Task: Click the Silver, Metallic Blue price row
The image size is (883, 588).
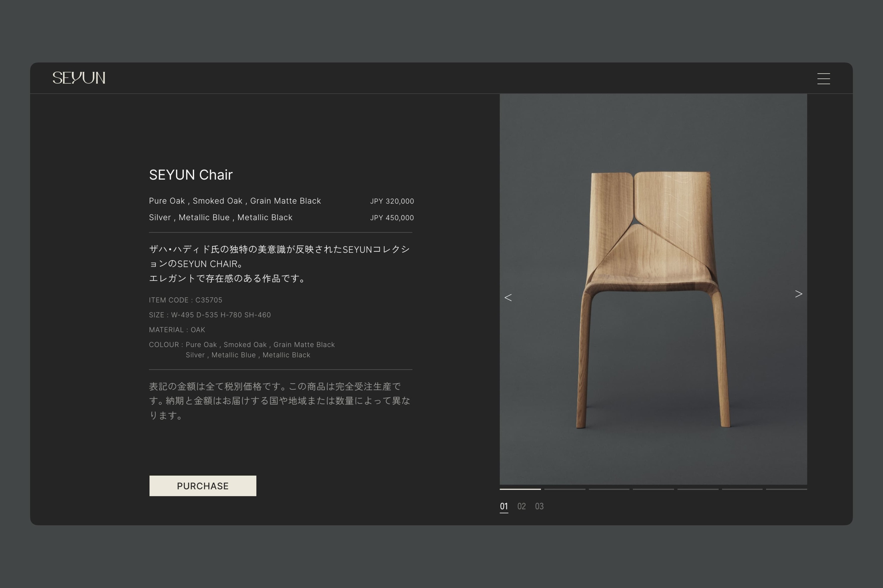Action: click(281, 217)
